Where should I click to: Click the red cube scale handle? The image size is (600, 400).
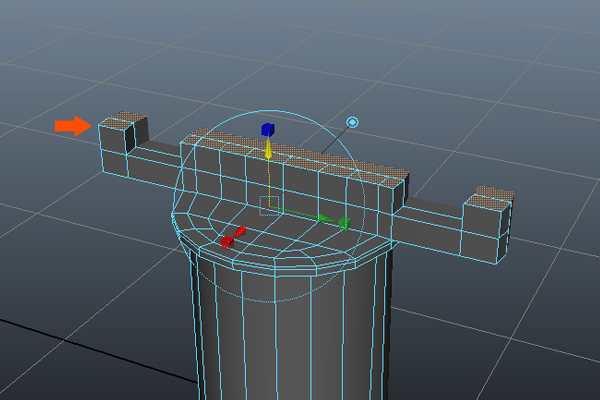click(x=228, y=241)
